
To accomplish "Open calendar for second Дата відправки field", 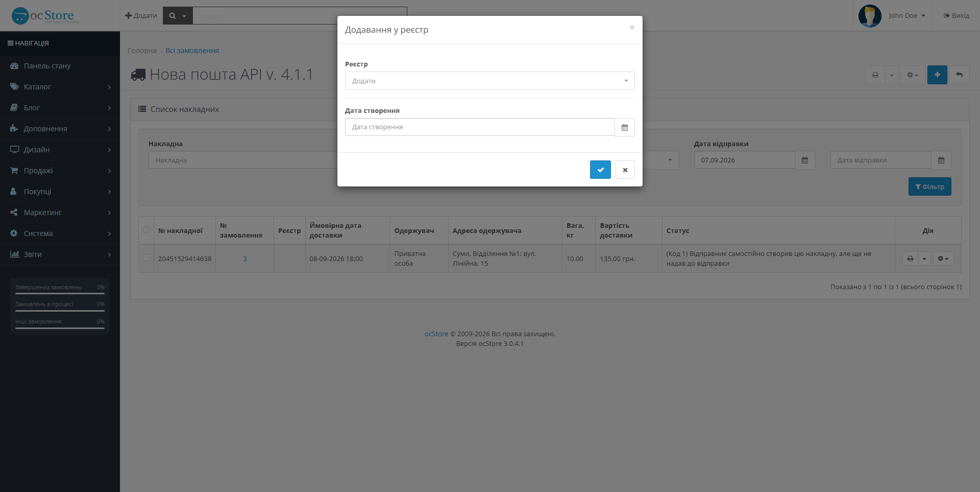I will pos(941,160).
